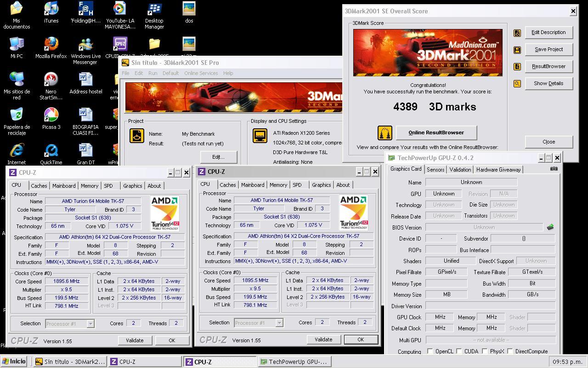Open the File menu in 3DMark2001
588x368 pixels.
click(125, 73)
